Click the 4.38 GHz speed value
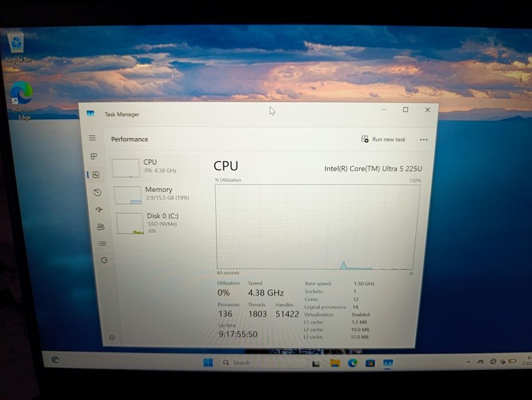 266,292
